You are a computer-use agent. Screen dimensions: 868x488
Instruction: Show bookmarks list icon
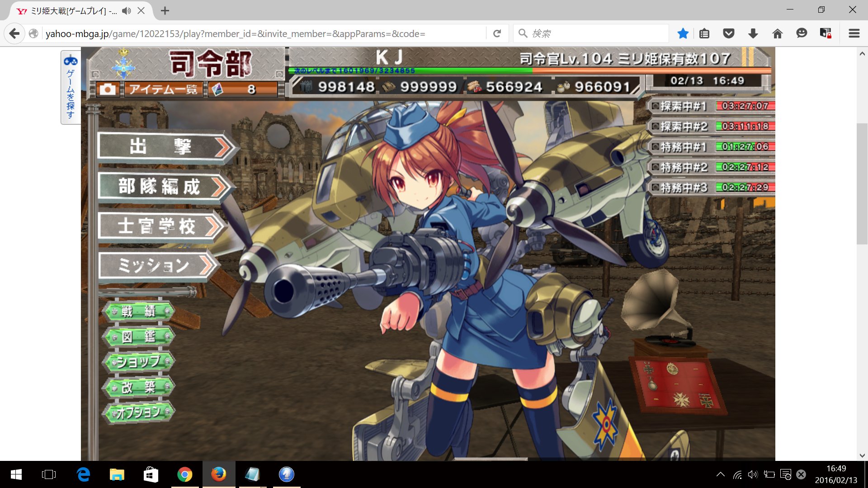click(704, 33)
